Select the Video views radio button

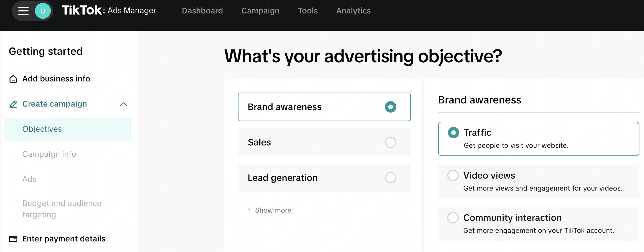[x=453, y=175]
